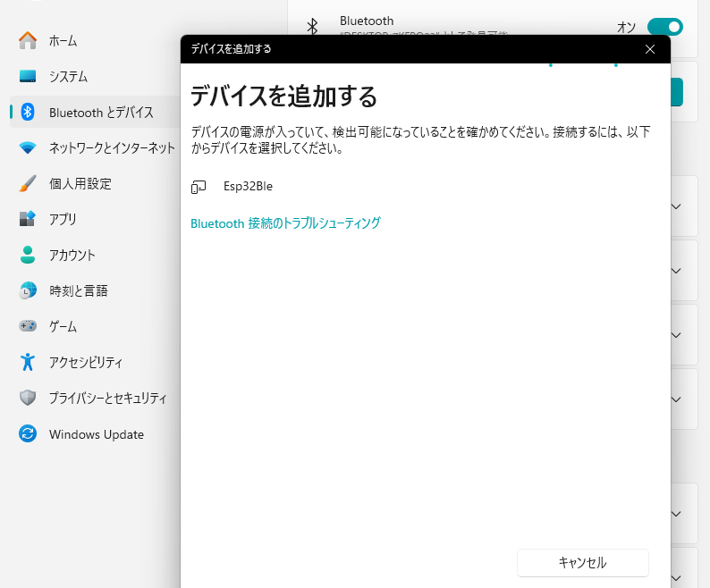Click the Windows Update sync icon

tap(28, 434)
